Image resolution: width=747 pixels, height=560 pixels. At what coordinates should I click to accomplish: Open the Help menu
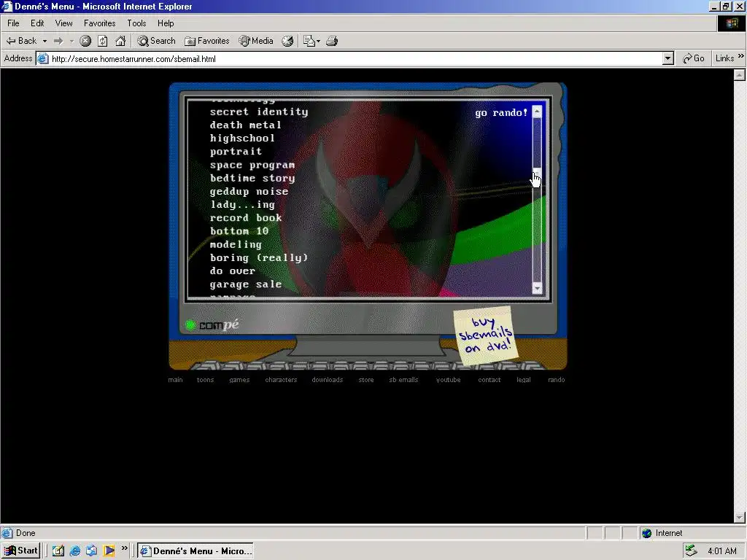[x=166, y=23]
